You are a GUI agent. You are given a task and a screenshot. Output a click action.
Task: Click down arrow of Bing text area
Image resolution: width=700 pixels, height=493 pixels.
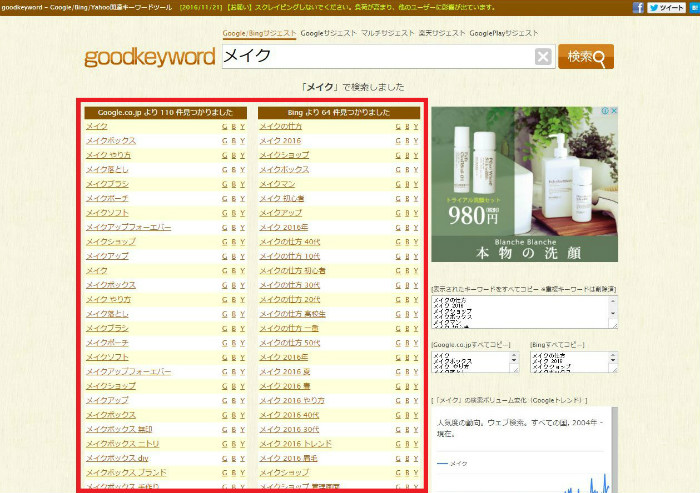pyautogui.click(x=613, y=360)
